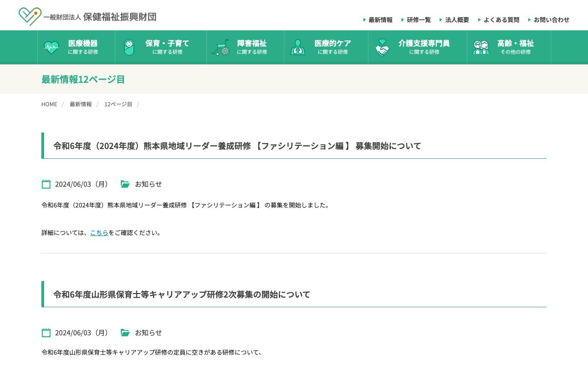Screen dimensions: 588x368
Task: Click the calendar icon beside the first article date
Action: [46, 184]
